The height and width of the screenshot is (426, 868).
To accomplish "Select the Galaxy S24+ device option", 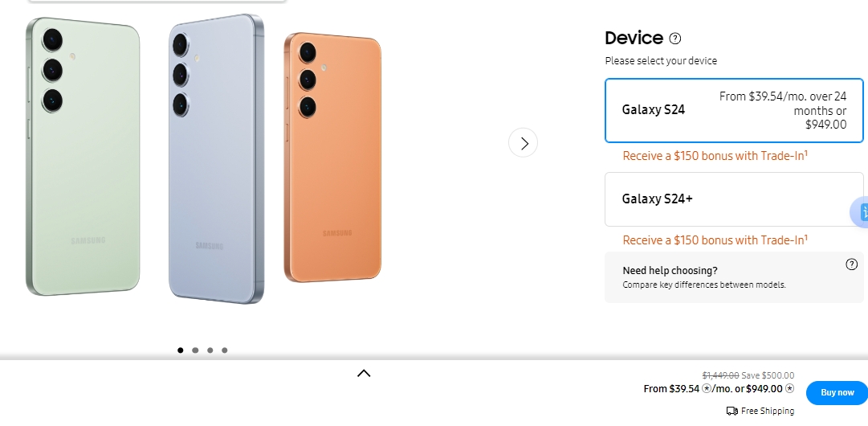I will point(734,199).
